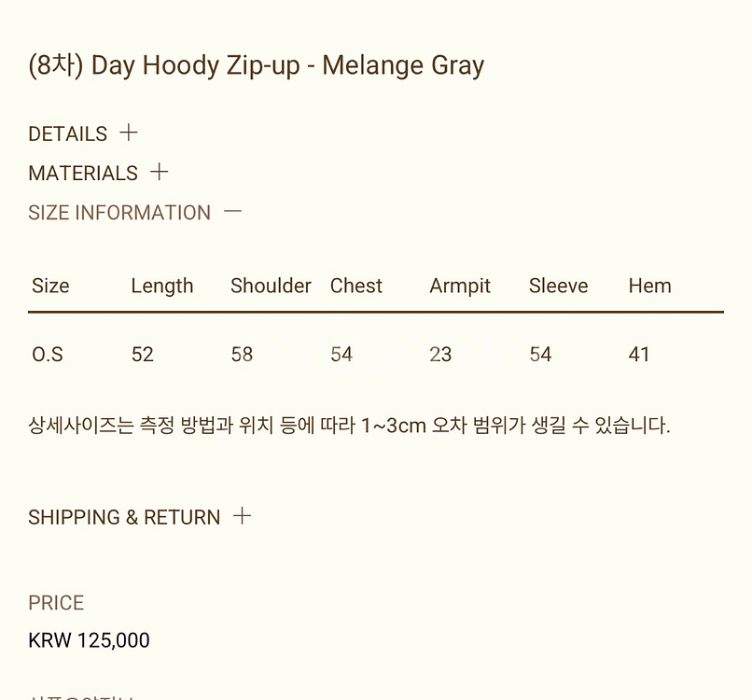The height and width of the screenshot is (700, 752).
Task: Open the SHIPPING & RETURN section label
Action: pos(124,517)
